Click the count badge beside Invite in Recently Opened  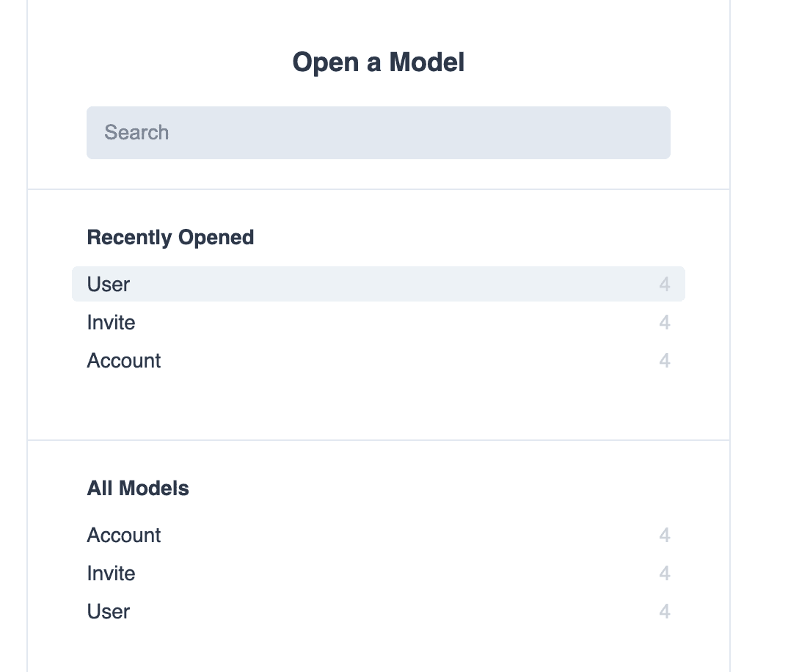[x=664, y=322]
